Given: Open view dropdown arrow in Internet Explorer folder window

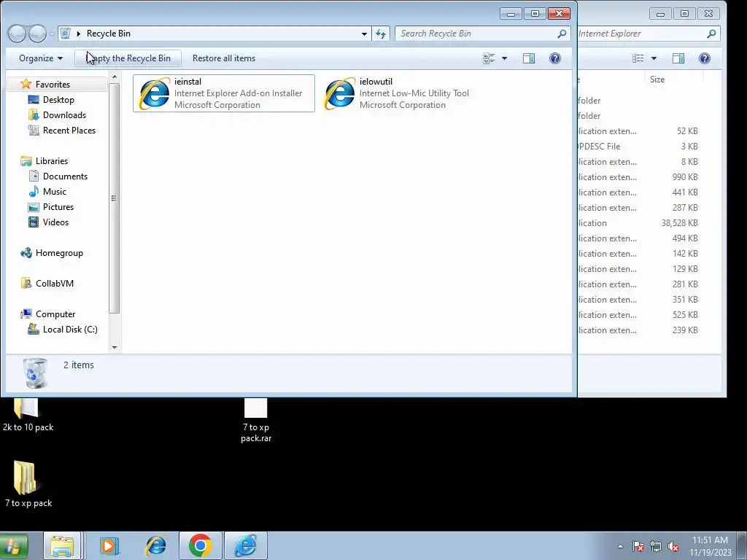Looking at the screenshot, I should pos(654,58).
